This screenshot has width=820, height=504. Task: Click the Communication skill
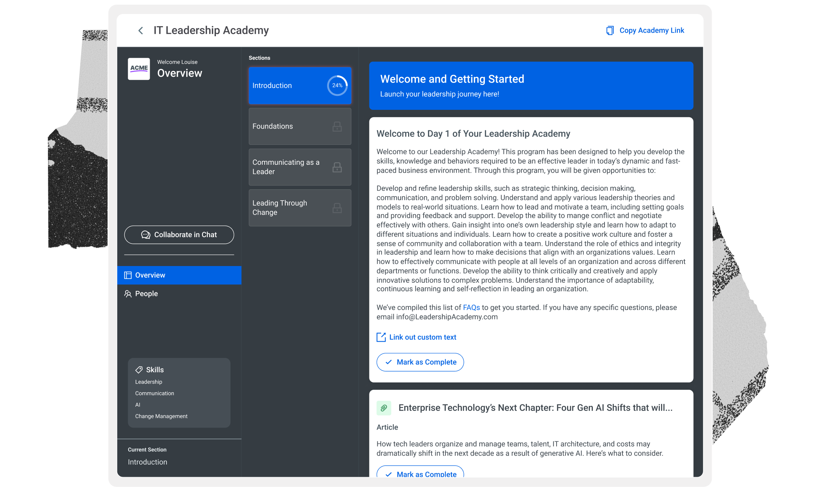pos(154,393)
